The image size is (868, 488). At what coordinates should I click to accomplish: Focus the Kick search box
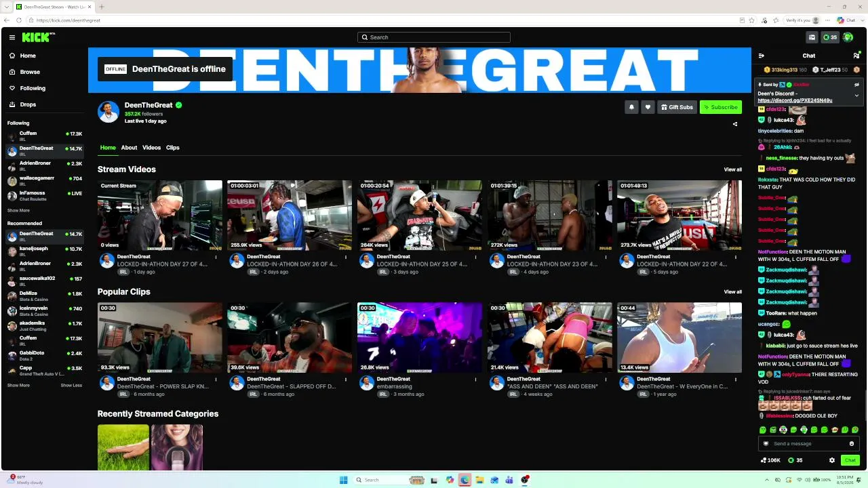point(434,37)
